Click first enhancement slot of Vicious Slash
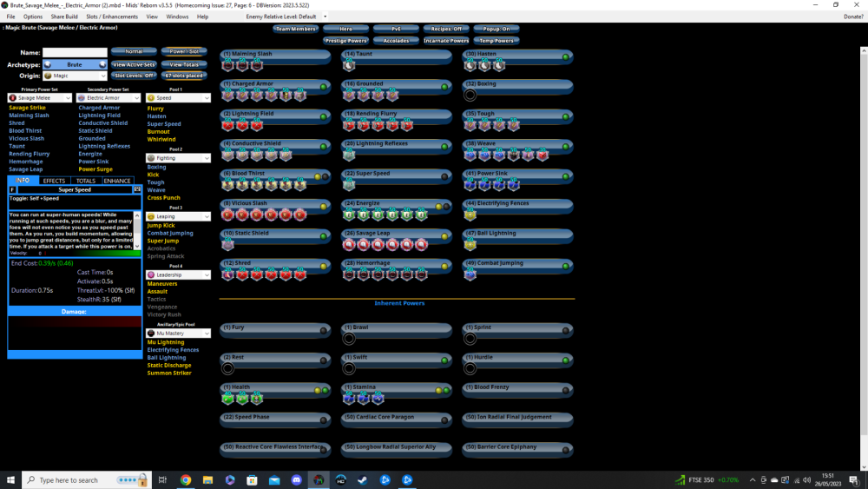 click(x=228, y=215)
